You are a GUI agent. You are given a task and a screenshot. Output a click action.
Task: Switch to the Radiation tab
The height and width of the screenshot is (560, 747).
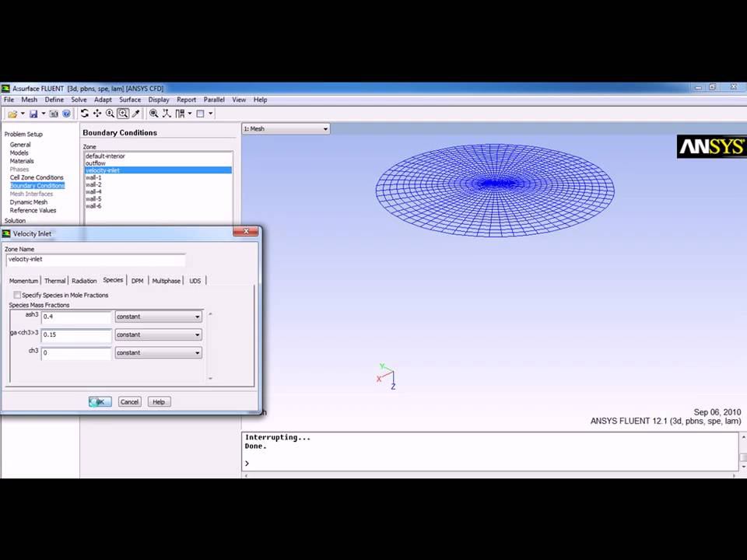pyautogui.click(x=84, y=281)
